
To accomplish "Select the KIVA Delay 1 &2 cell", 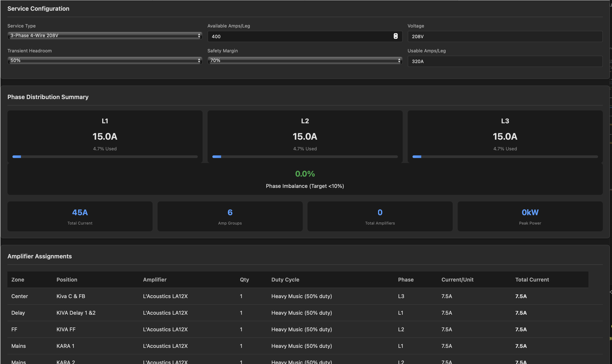I will 76,313.
